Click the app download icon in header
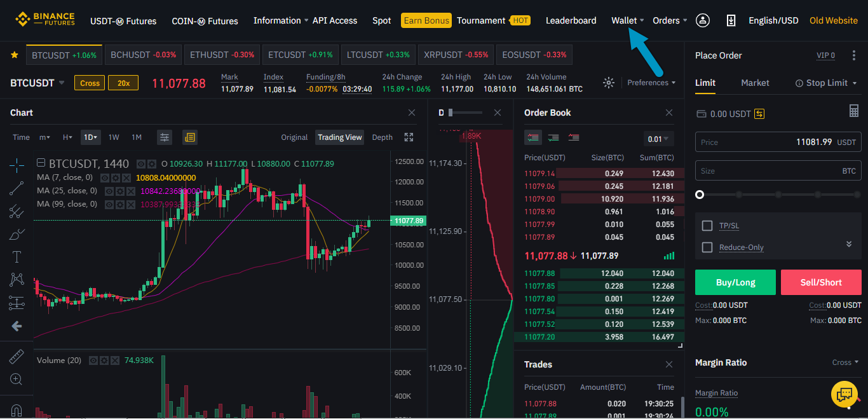 (x=731, y=20)
